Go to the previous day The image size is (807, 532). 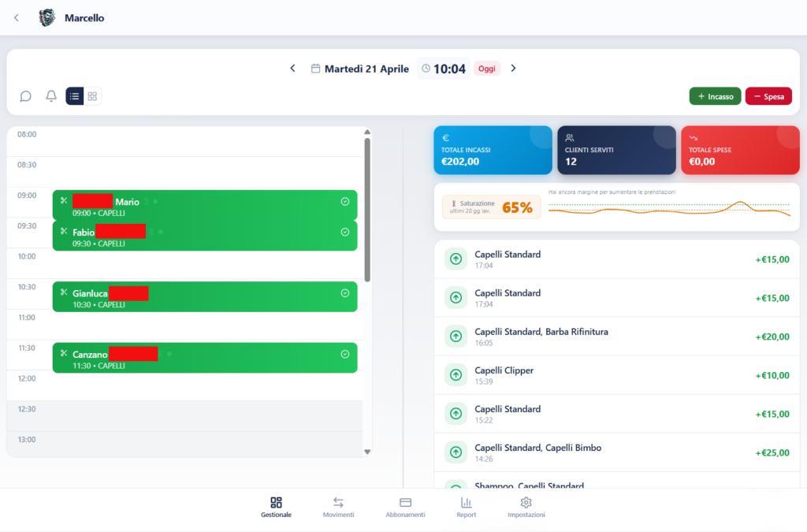(x=293, y=69)
